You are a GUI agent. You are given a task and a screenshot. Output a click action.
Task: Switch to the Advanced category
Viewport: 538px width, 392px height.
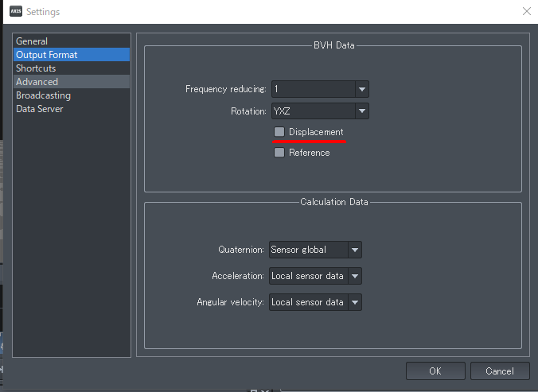[72, 82]
